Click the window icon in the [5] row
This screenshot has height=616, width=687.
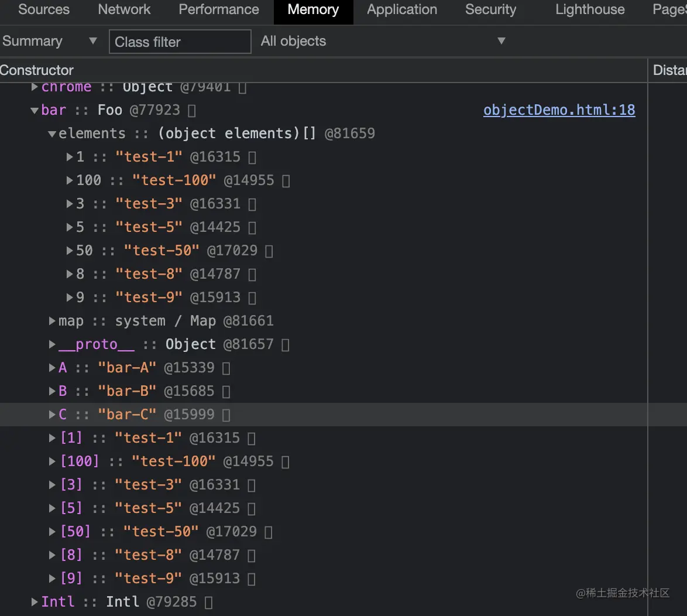tap(252, 509)
